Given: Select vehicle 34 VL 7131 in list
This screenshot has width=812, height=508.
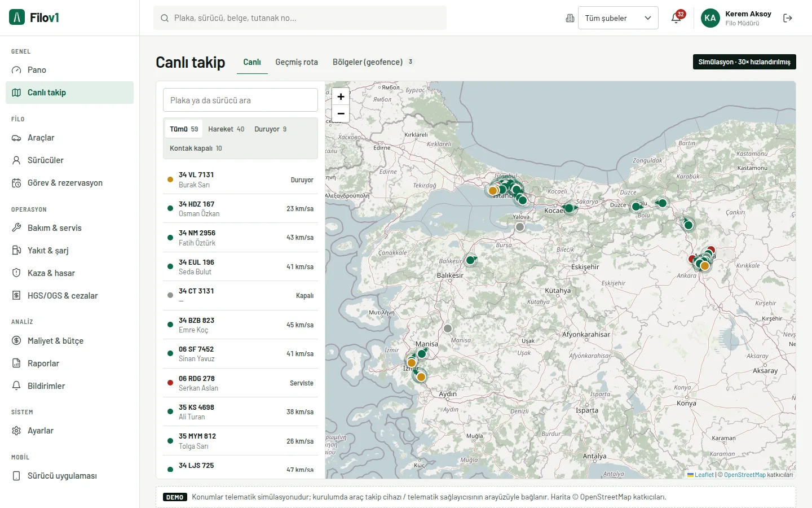Looking at the screenshot, I should [x=240, y=180].
